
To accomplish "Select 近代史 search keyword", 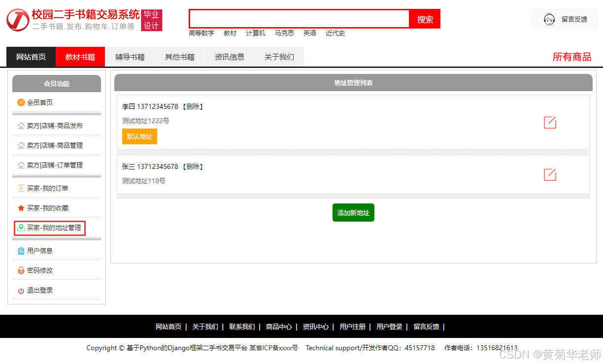I will [335, 33].
